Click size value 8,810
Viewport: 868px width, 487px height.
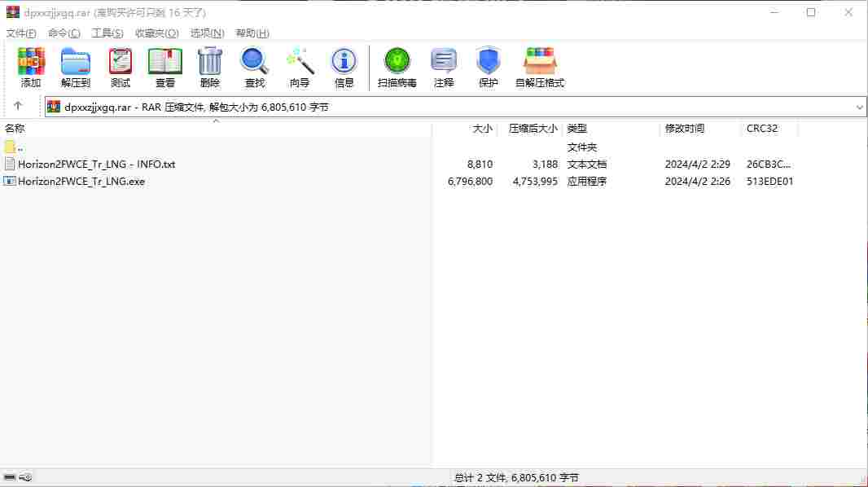(x=480, y=165)
